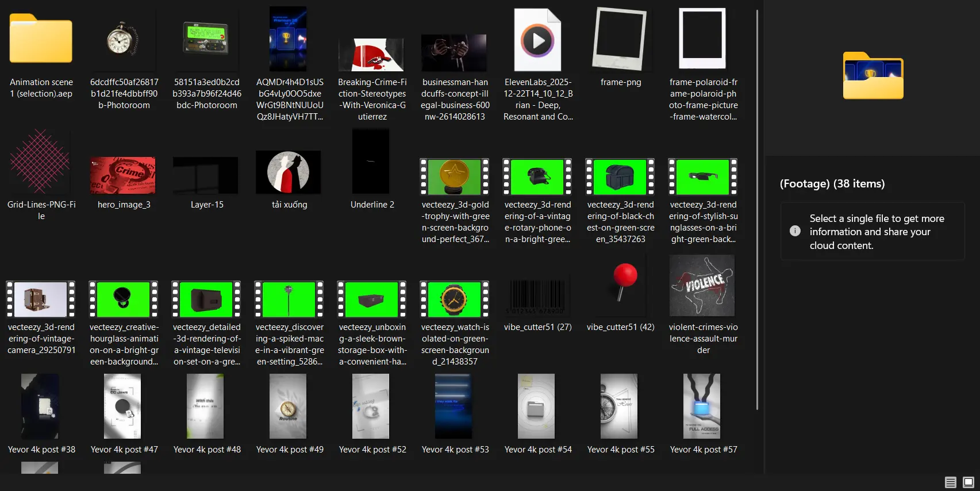Select the stylish sunglasses green screen video
This screenshot has width=980, height=491.
703,177
